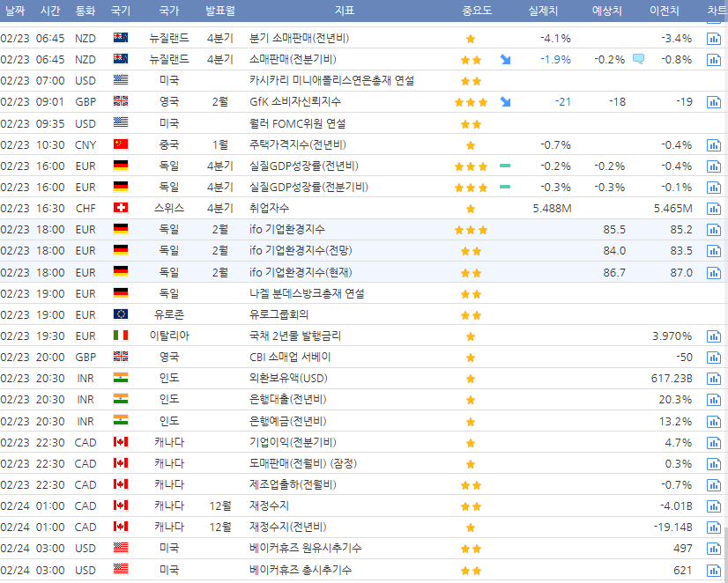Click 통화 column header
Image resolution: width=728 pixels, height=583 pixels.
pyautogui.click(x=85, y=11)
